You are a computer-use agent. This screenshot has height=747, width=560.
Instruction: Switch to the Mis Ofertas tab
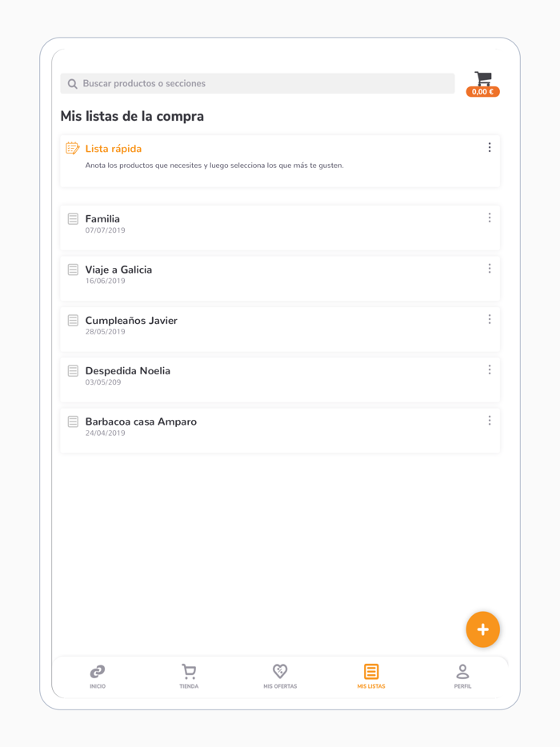click(x=280, y=677)
